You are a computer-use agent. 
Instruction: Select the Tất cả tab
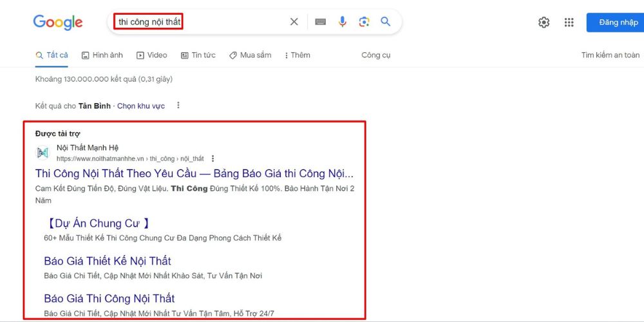(x=52, y=55)
